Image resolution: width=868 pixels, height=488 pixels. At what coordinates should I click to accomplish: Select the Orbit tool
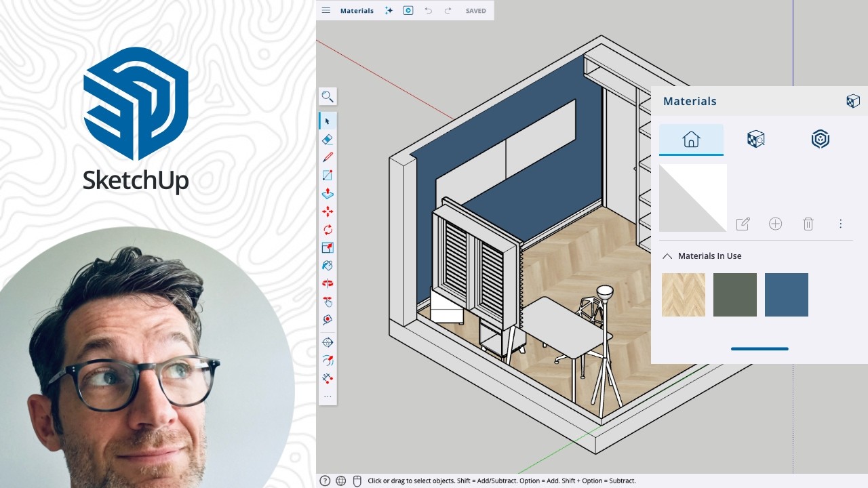(328, 283)
